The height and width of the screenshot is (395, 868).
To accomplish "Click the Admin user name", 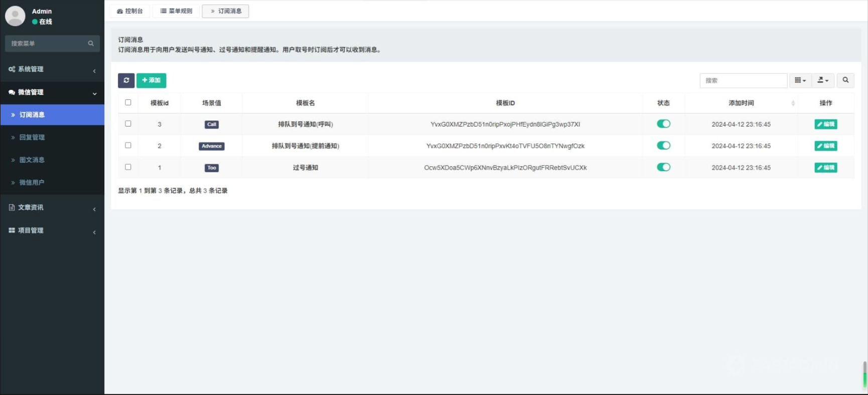I will (x=42, y=11).
